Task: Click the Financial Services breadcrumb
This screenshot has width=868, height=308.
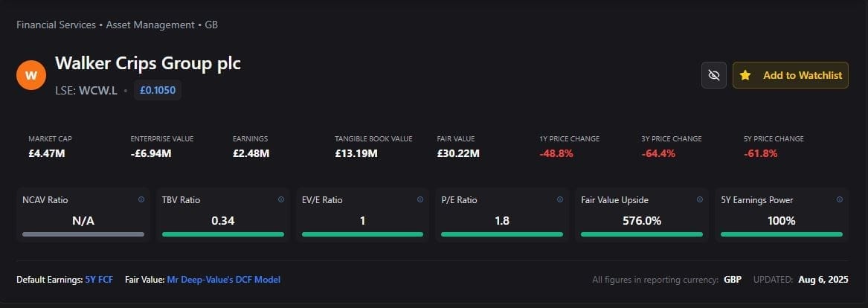Action: (57, 25)
